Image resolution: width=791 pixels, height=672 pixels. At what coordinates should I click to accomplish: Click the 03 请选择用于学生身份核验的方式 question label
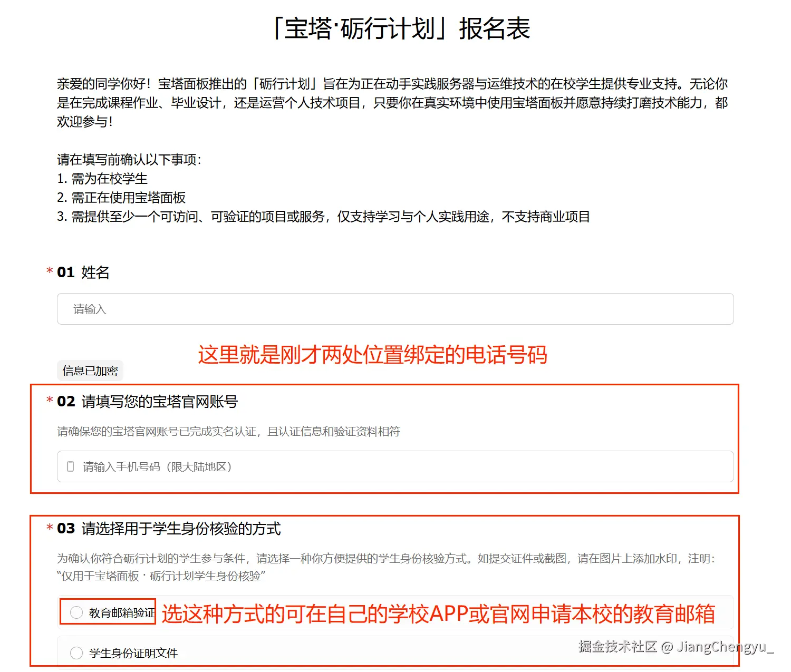pos(169,529)
